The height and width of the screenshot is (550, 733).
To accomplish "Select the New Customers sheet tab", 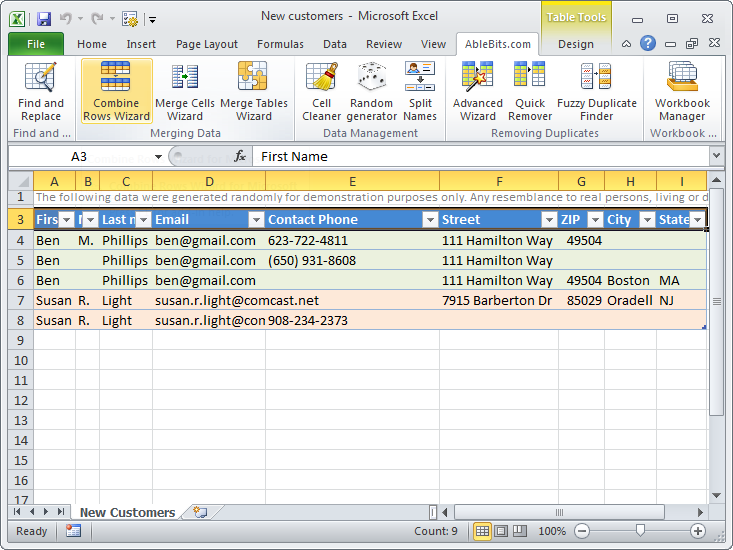I will 127,512.
